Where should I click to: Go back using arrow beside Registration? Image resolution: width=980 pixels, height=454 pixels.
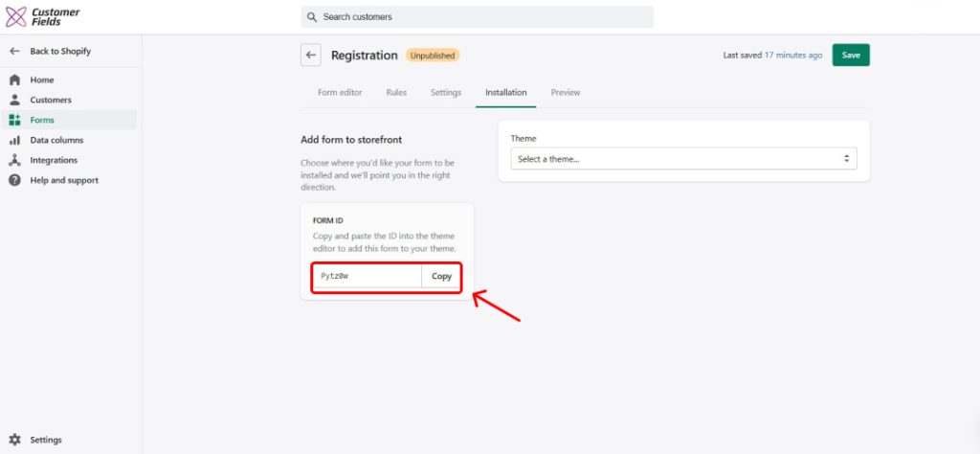(x=310, y=56)
